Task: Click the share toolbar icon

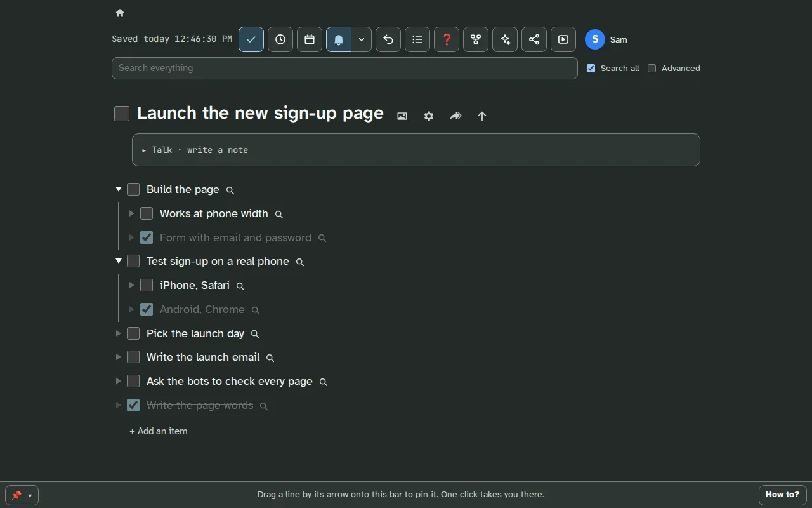Action: pos(534,39)
